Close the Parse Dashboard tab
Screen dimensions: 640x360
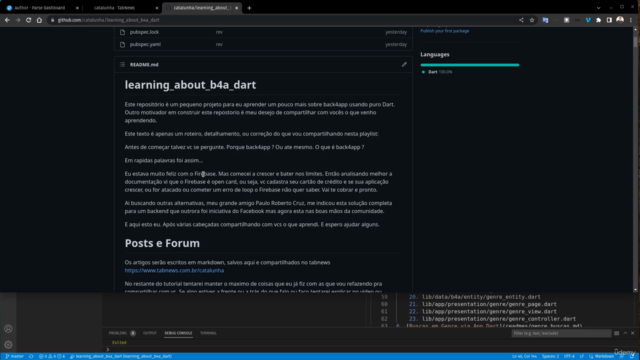[x=77, y=8]
